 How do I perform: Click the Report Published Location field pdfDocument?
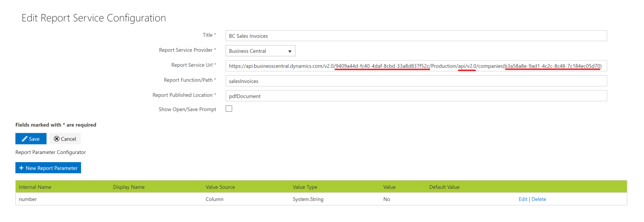pyautogui.click(x=416, y=96)
